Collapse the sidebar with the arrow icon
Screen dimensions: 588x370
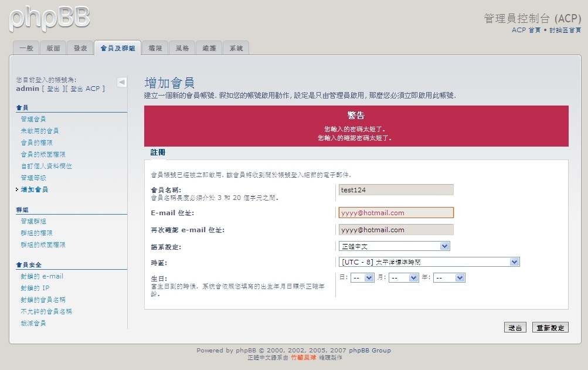point(122,82)
